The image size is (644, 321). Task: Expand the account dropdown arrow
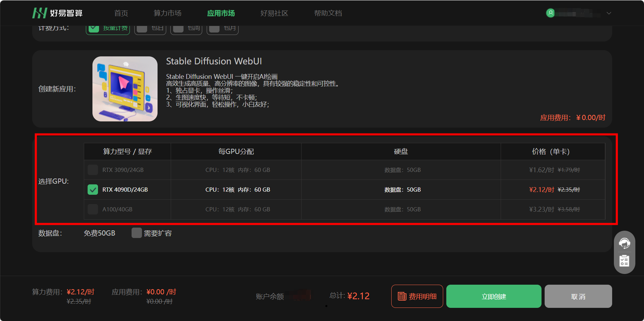pyautogui.click(x=609, y=13)
